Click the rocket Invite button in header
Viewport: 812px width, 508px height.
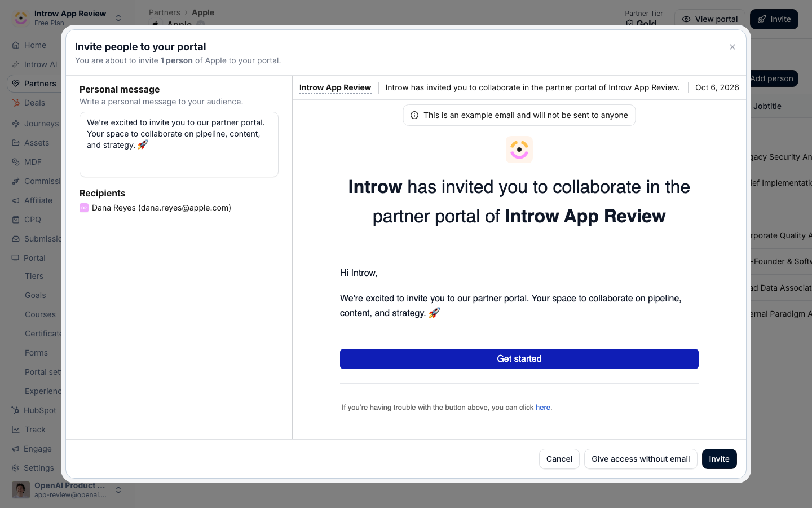pos(774,19)
